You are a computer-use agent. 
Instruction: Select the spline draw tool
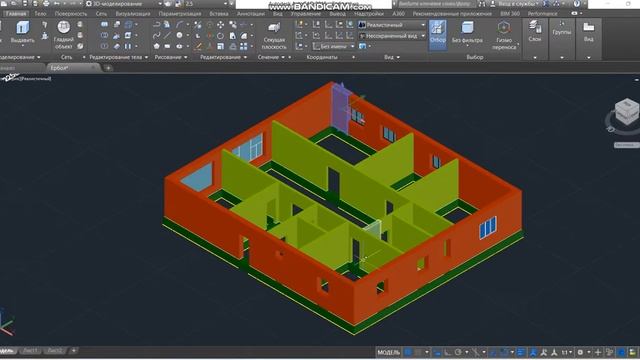click(157, 36)
